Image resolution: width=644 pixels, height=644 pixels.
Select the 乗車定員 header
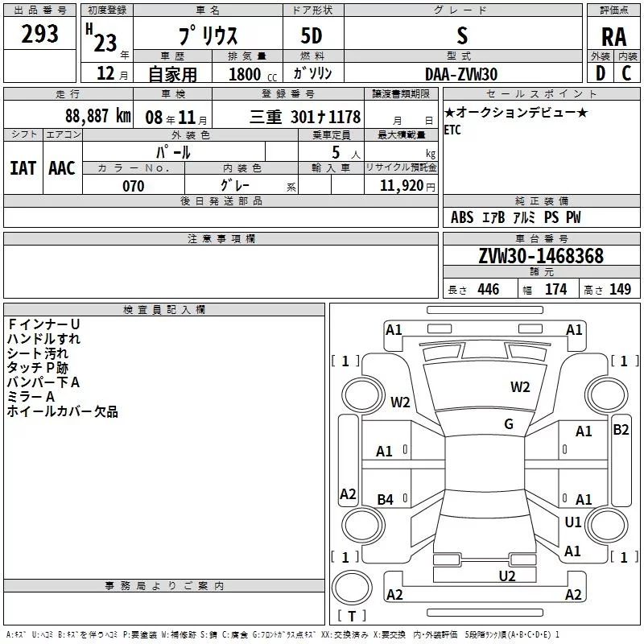331,135
